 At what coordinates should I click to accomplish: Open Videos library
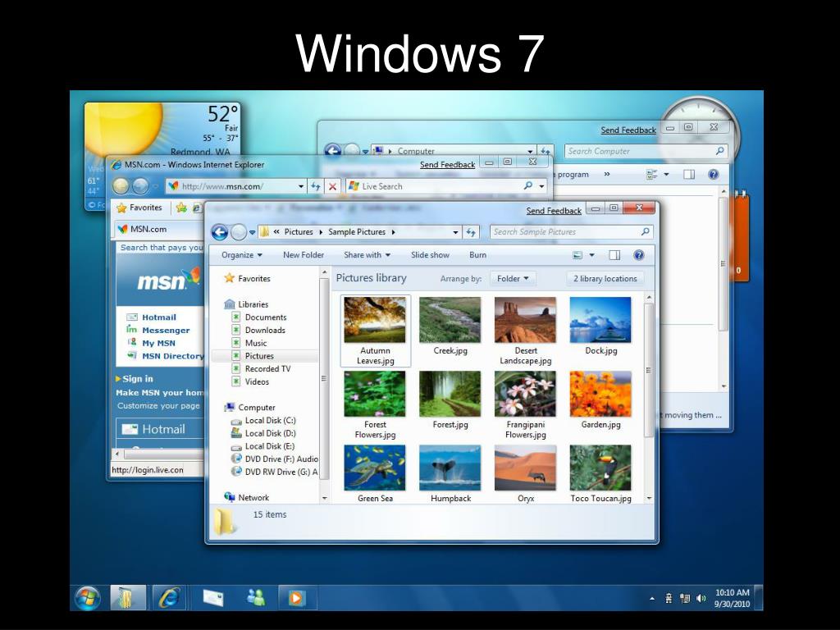click(x=257, y=381)
